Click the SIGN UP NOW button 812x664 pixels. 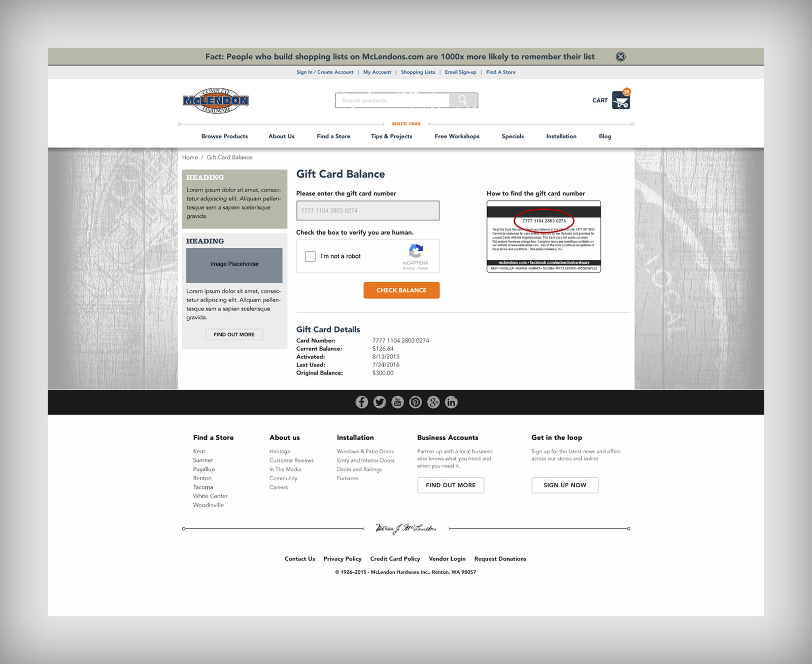coord(565,485)
